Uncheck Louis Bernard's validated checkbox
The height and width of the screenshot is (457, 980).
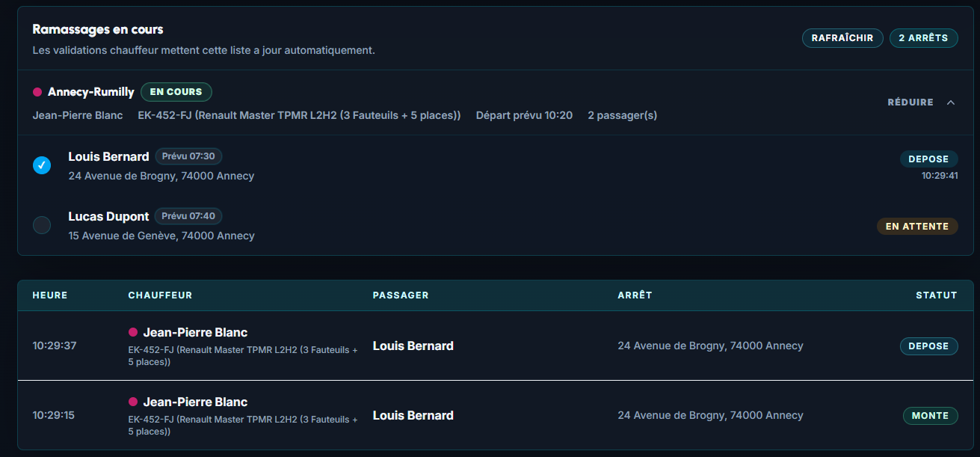point(42,165)
